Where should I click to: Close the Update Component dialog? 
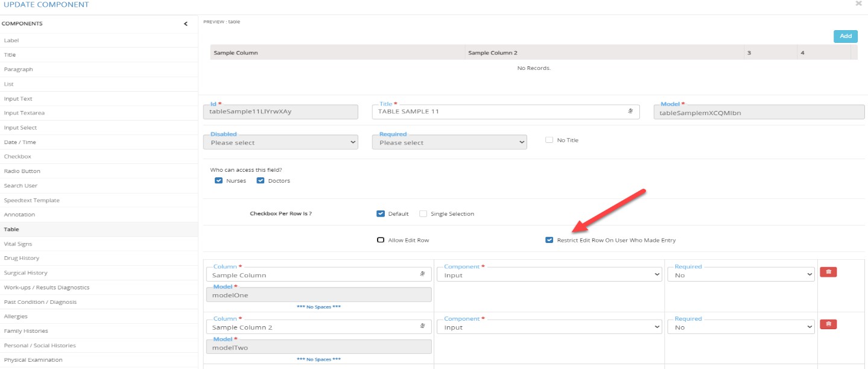pos(858,4)
